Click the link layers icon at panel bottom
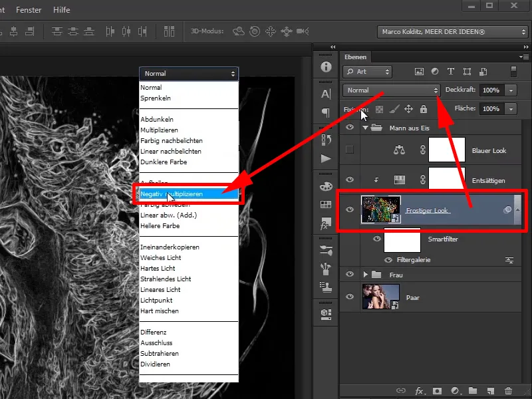 401,390
